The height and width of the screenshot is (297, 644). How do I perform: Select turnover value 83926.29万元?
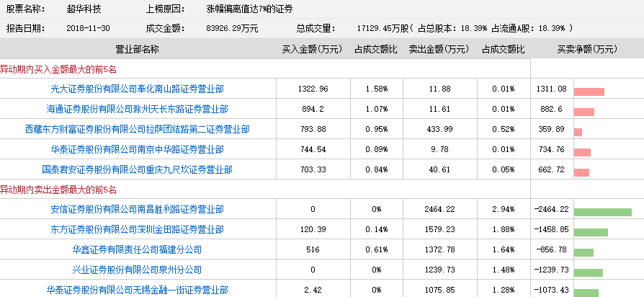(x=232, y=29)
